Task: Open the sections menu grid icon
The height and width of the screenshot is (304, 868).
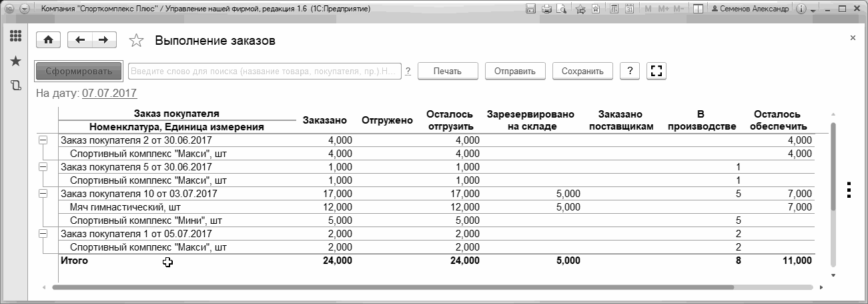Action: (15, 37)
